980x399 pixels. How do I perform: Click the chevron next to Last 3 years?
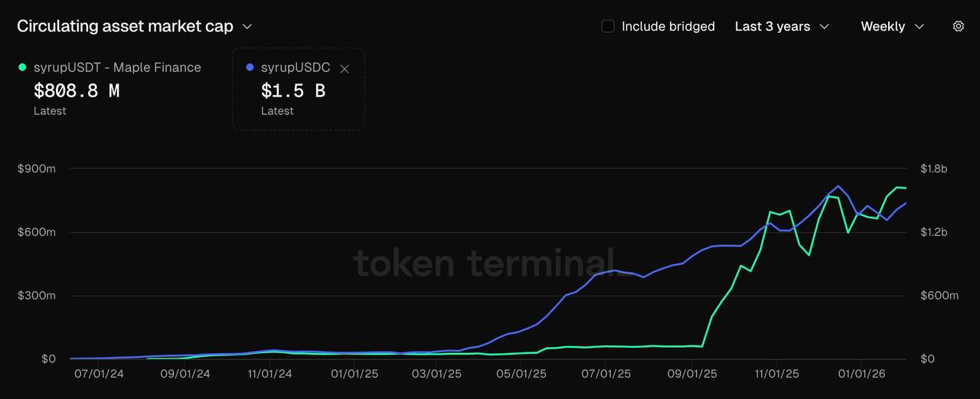click(825, 26)
